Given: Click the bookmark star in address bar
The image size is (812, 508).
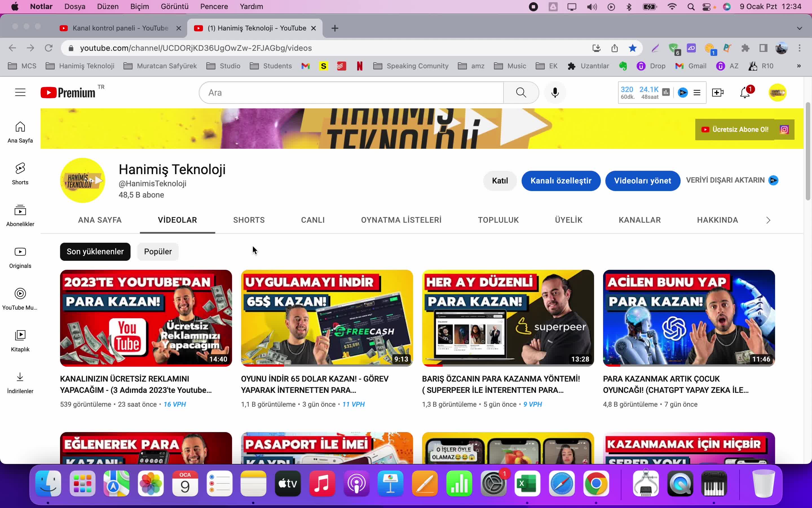Looking at the screenshot, I should click(632, 48).
